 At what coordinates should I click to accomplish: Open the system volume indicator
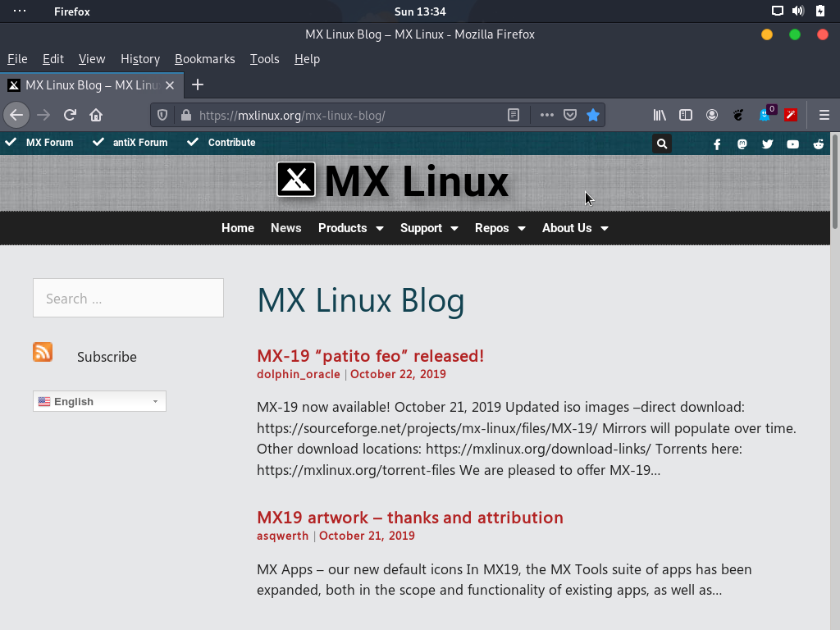click(x=798, y=11)
